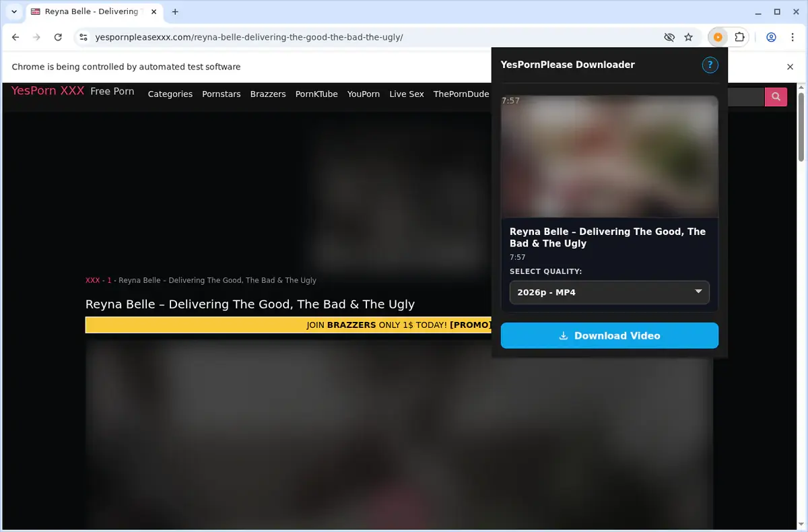Minimize the browser window

point(758,11)
